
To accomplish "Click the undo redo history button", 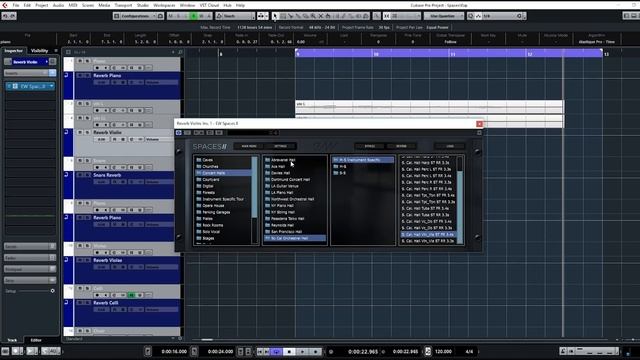I will (9, 16).
